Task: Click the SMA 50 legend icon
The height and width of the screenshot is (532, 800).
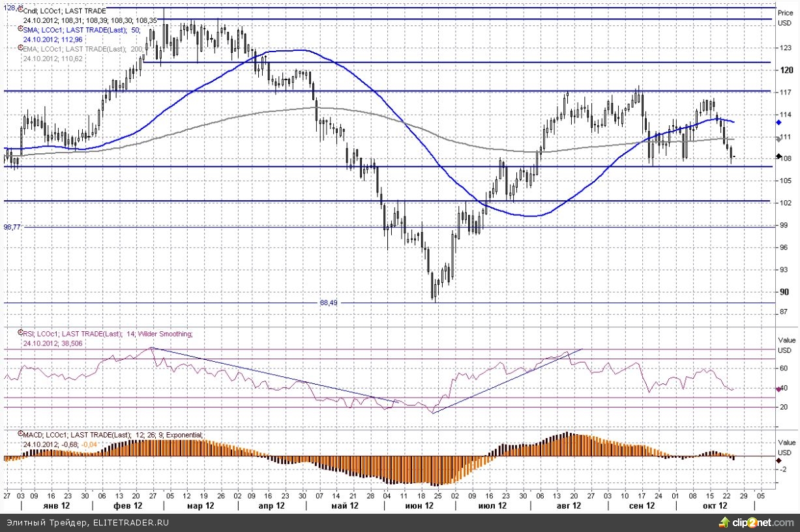Action: pos(20,29)
